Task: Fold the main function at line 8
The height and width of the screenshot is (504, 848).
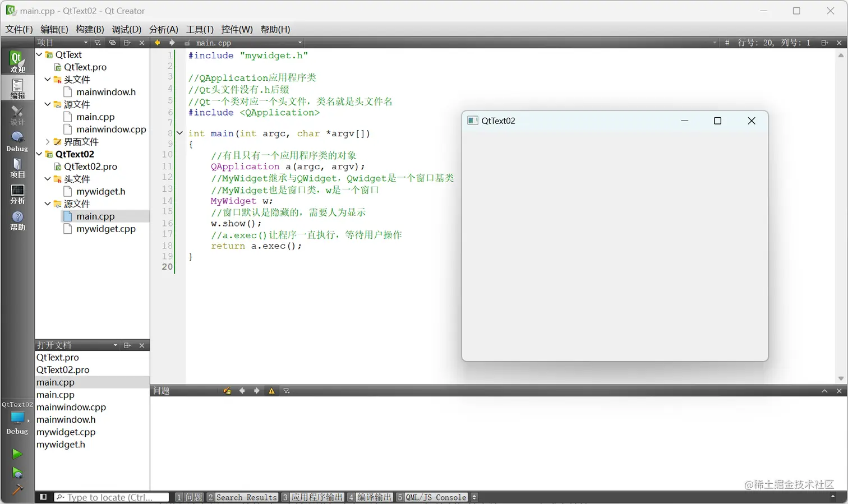Action: point(179,133)
